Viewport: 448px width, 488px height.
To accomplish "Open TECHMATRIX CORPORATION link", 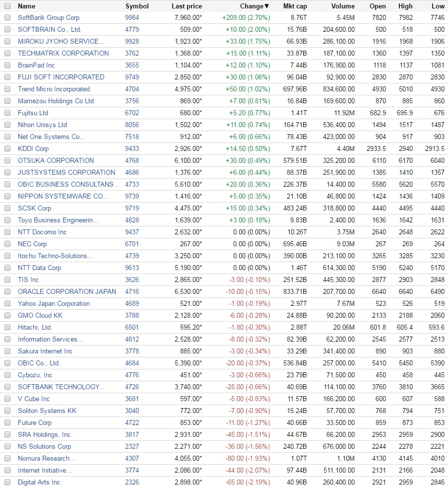I will (63, 53).
